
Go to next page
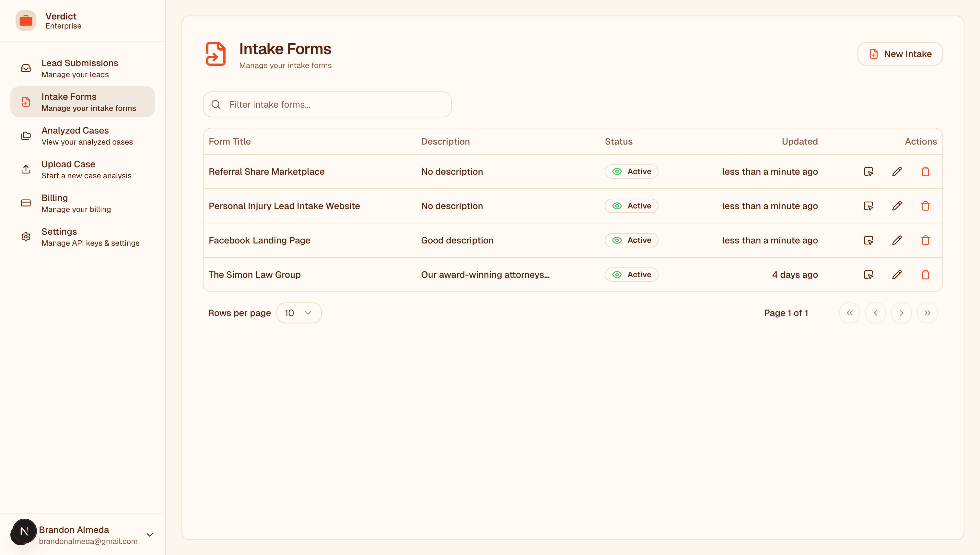tap(902, 313)
